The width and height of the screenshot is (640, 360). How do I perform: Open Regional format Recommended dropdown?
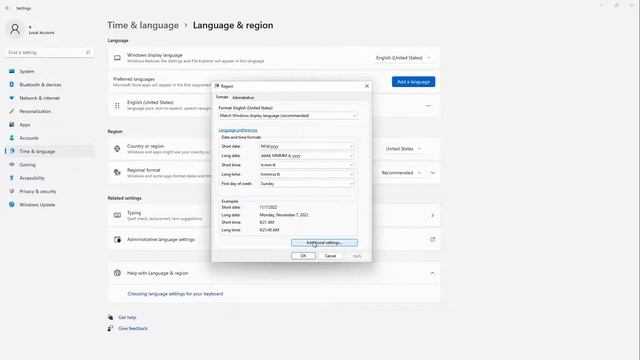401,173
